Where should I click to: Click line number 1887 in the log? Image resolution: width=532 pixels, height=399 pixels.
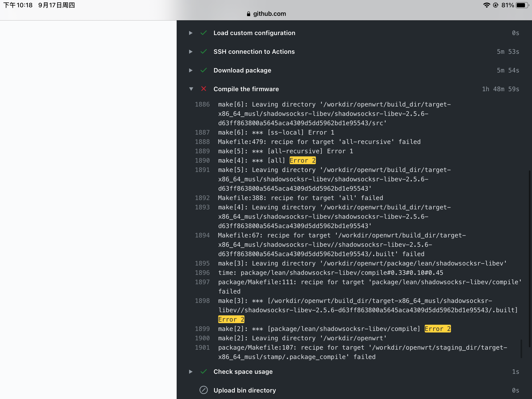point(202,132)
